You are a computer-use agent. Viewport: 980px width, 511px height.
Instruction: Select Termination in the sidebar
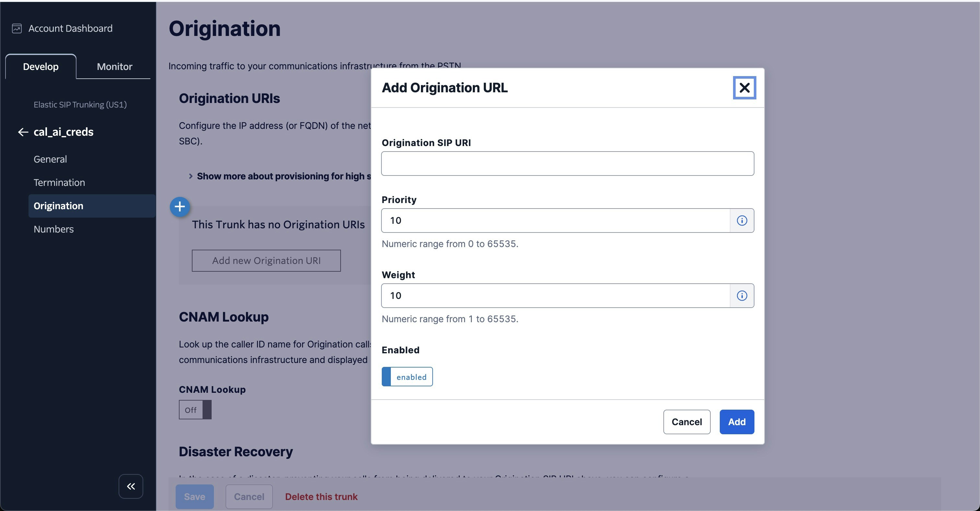click(59, 182)
